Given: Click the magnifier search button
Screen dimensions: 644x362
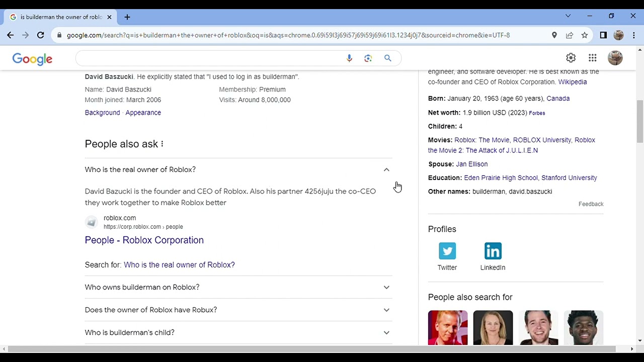Looking at the screenshot, I should coord(388,58).
